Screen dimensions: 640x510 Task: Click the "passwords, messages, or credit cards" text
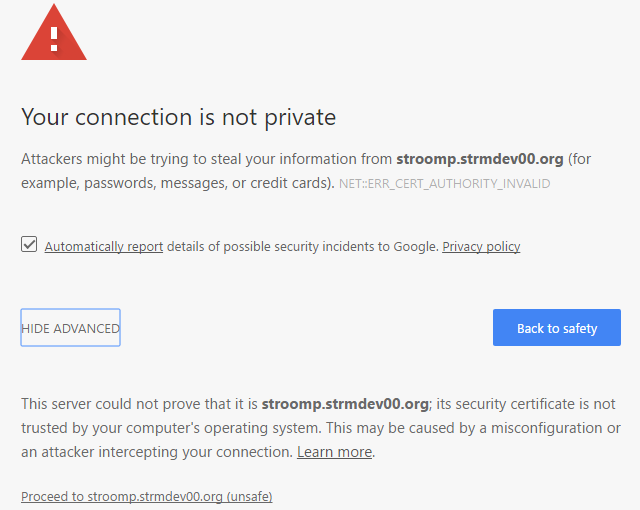[x=210, y=184]
